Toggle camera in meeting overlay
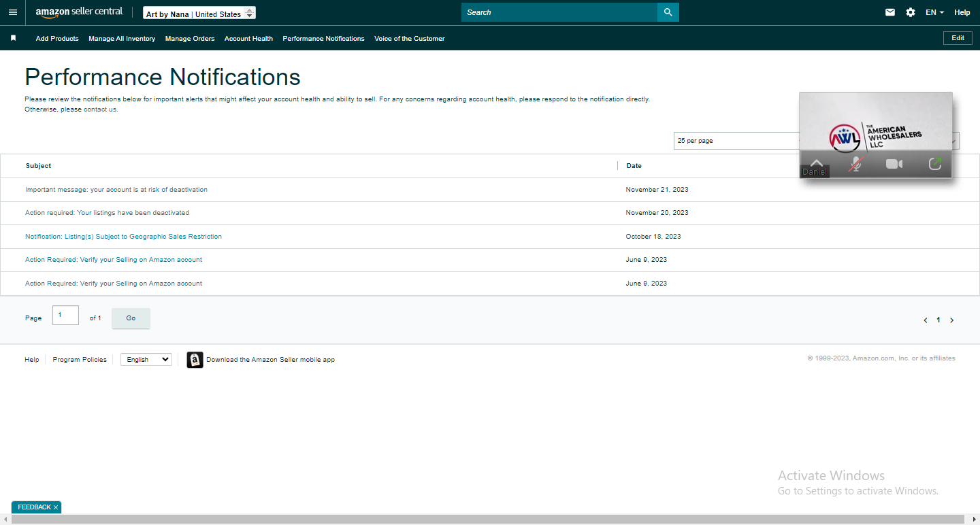 tap(894, 164)
